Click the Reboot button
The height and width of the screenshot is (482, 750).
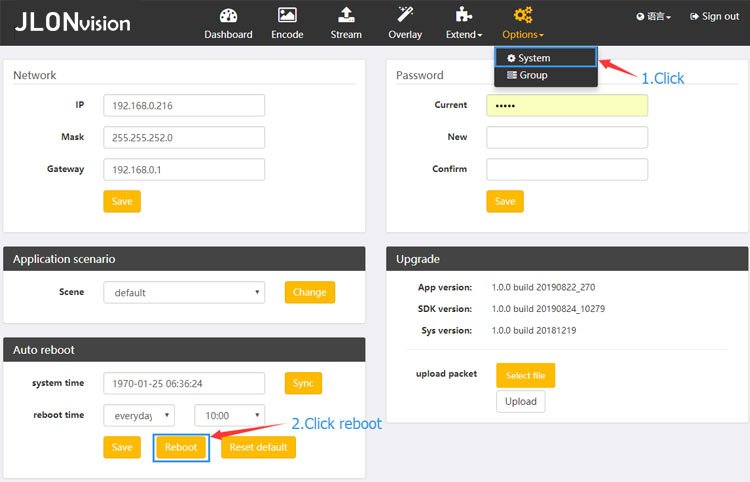(181, 447)
